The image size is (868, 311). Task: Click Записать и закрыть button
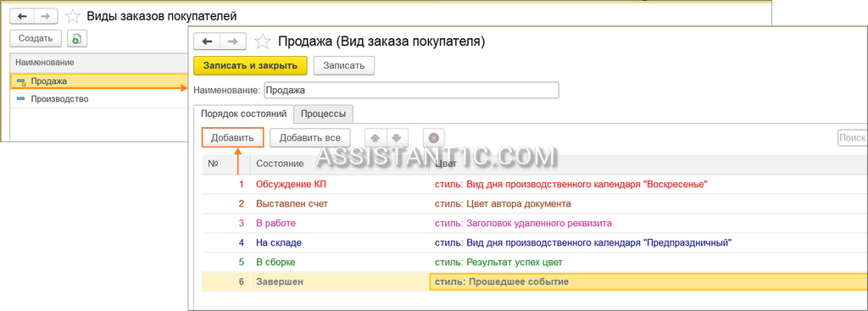click(250, 65)
